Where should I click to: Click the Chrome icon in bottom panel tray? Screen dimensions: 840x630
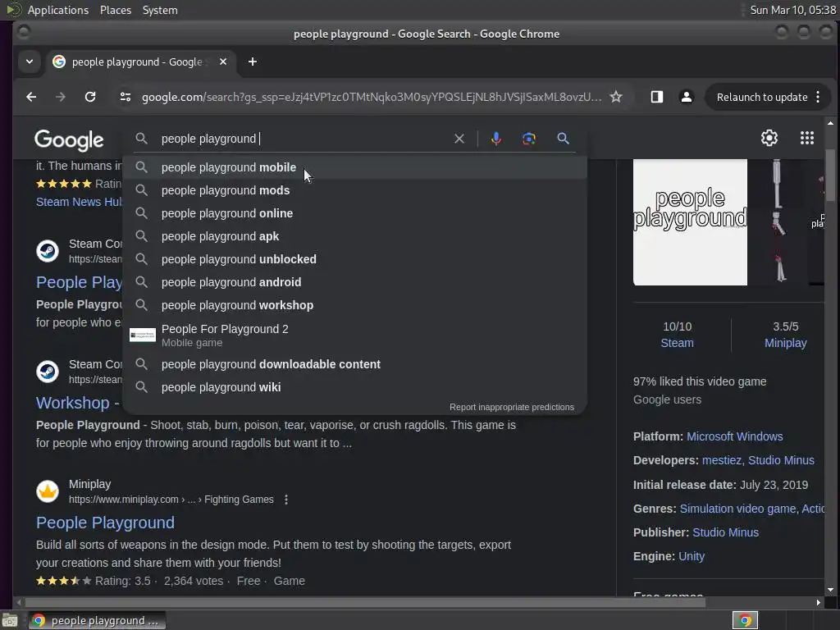click(745, 620)
